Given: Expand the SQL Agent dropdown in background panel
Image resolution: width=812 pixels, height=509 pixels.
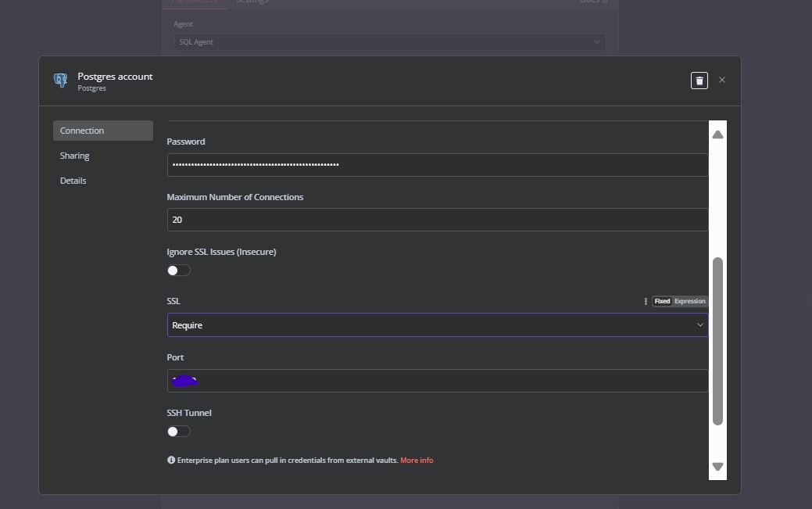Looking at the screenshot, I should click(390, 42).
